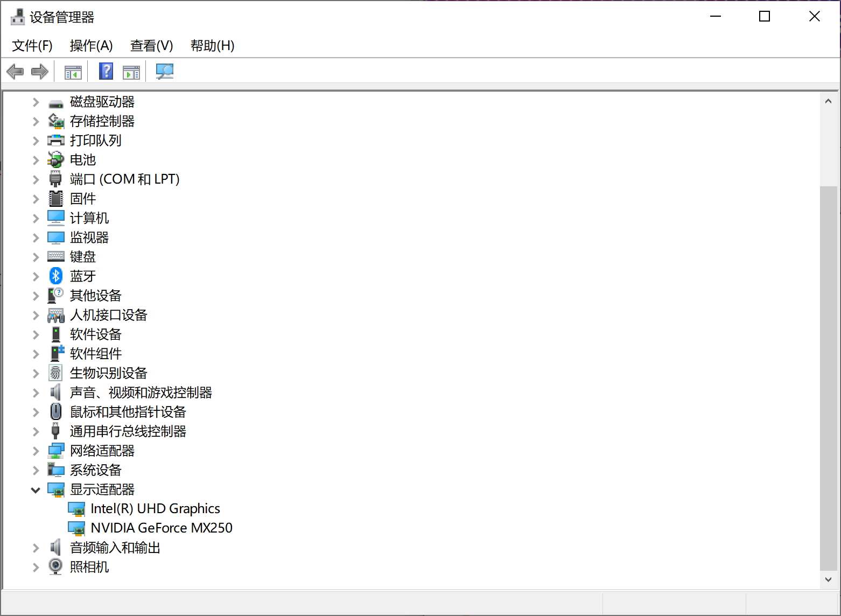Image resolution: width=841 pixels, height=616 pixels.
Task: Open Help via the blue question mark icon
Action: point(106,71)
